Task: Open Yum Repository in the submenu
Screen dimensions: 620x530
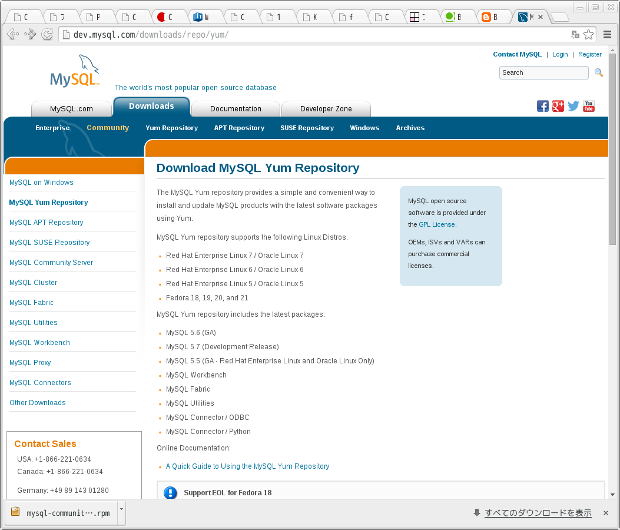Action: [172, 128]
